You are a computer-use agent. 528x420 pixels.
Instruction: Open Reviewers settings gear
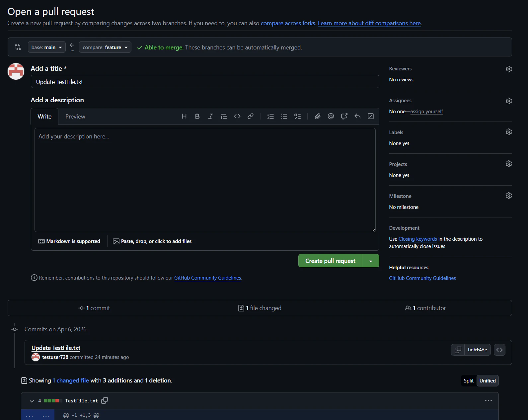click(x=508, y=69)
